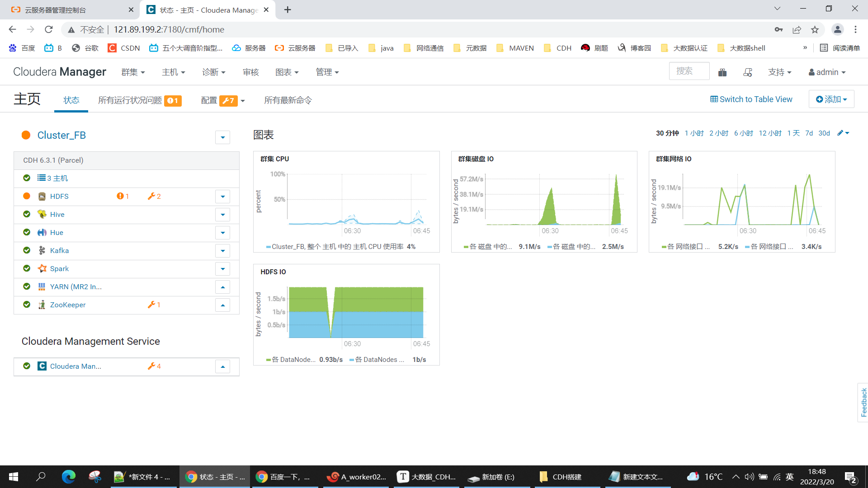This screenshot has height=488, width=868.
Task: Select the 1 小时 time range
Action: click(x=694, y=133)
